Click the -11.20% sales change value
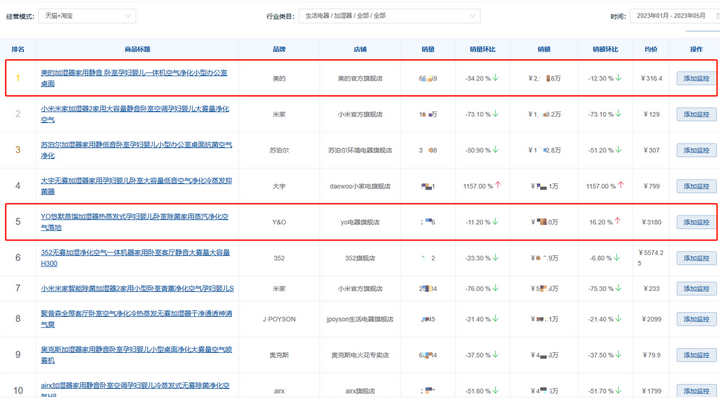 [478, 222]
